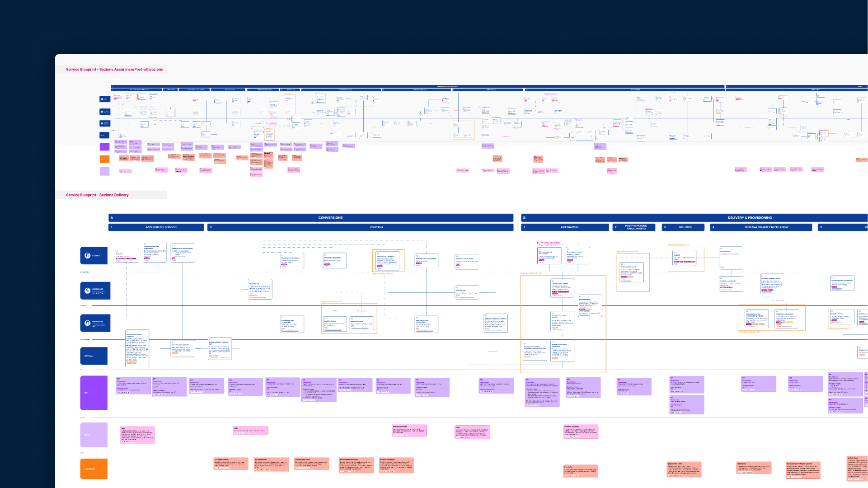
Task: Select the Approfondimento #1 orange frame label
Action: click(x=331, y=301)
